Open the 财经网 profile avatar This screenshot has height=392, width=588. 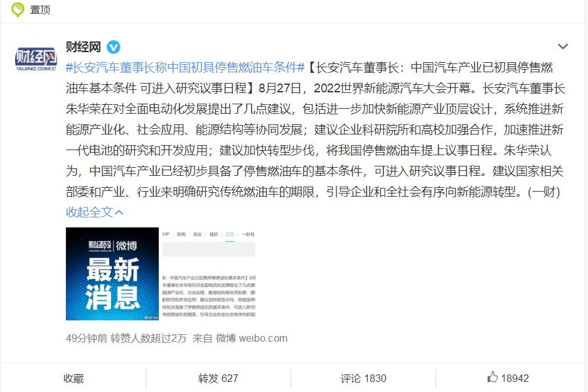[x=36, y=58]
